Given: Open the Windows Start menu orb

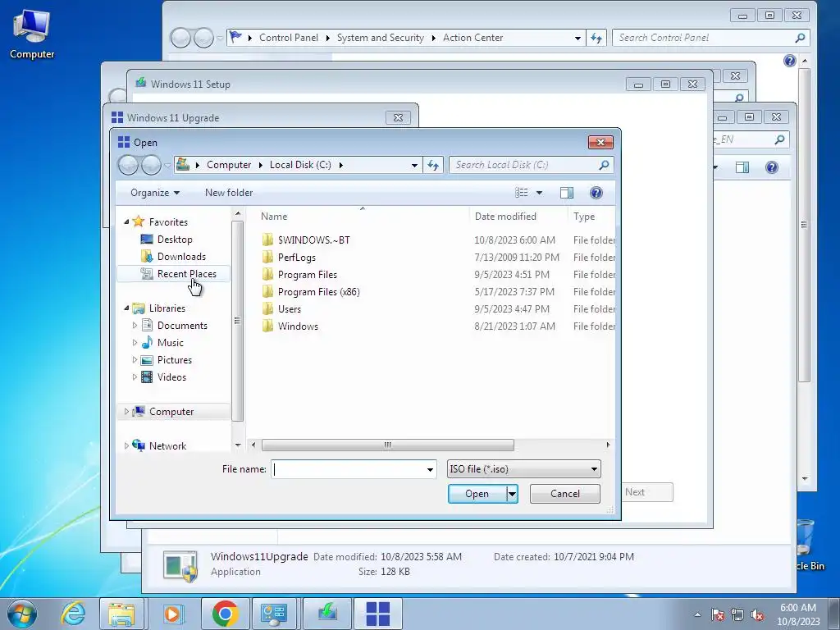Looking at the screenshot, I should click(22, 614).
